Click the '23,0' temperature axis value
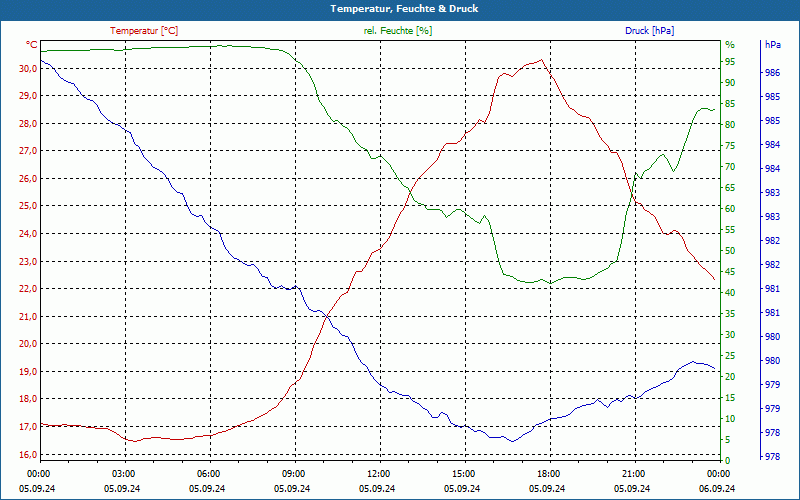Image resolution: width=800 pixels, height=500 pixels. [29, 262]
